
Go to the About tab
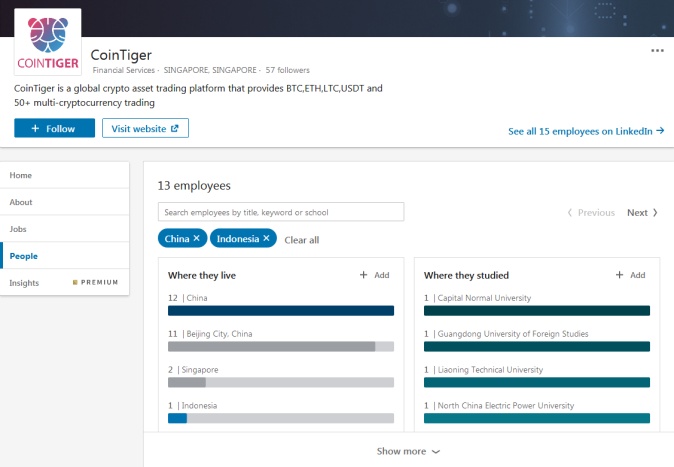pyautogui.click(x=64, y=202)
